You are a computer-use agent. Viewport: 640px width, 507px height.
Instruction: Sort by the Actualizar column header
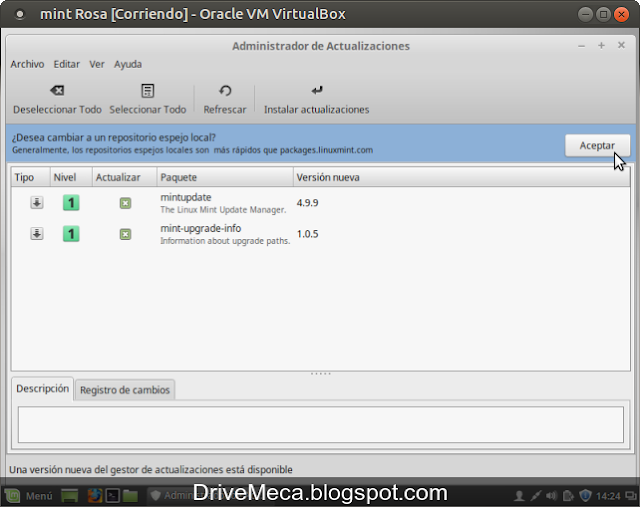click(124, 177)
